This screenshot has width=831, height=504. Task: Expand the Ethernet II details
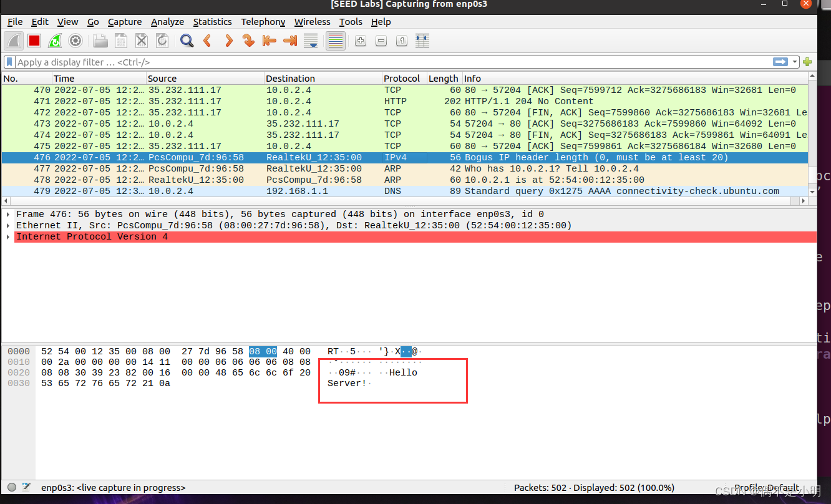coord(7,225)
